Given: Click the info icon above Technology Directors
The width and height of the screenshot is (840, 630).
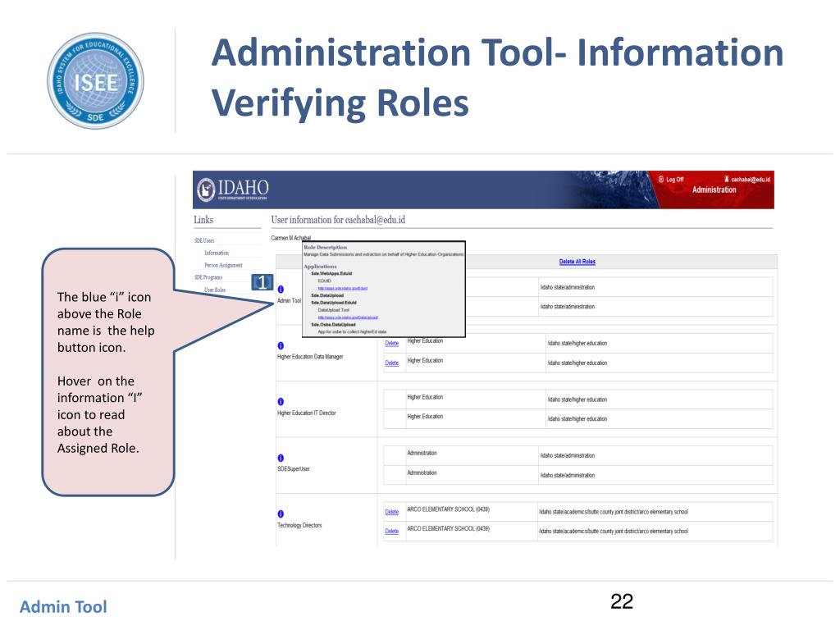Looking at the screenshot, I should pos(281,514).
